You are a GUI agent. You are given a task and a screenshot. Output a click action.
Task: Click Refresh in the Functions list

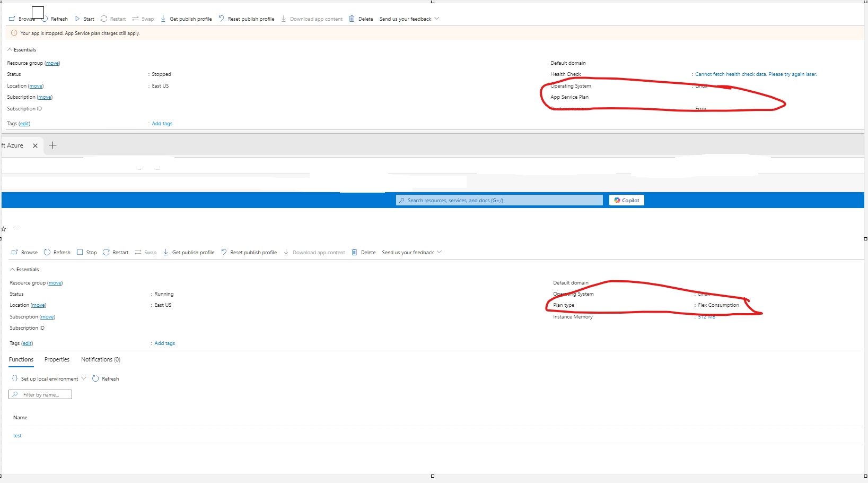click(x=106, y=378)
